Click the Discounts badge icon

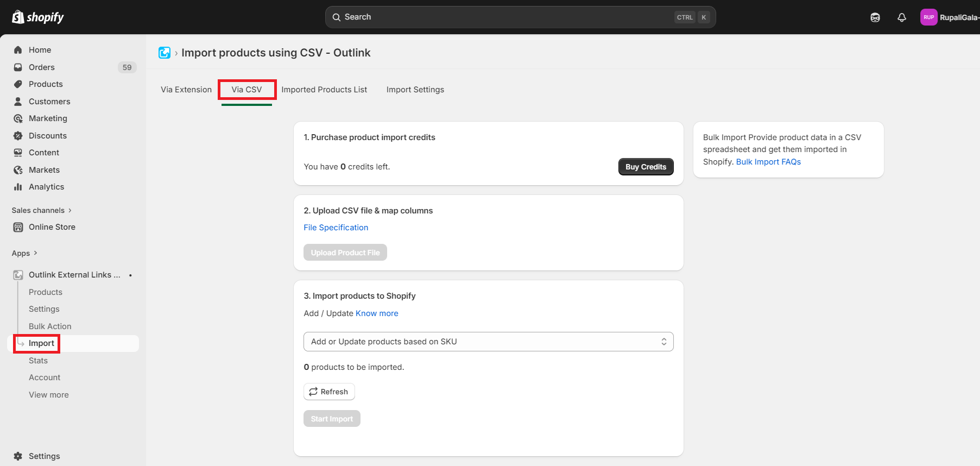coord(18,136)
